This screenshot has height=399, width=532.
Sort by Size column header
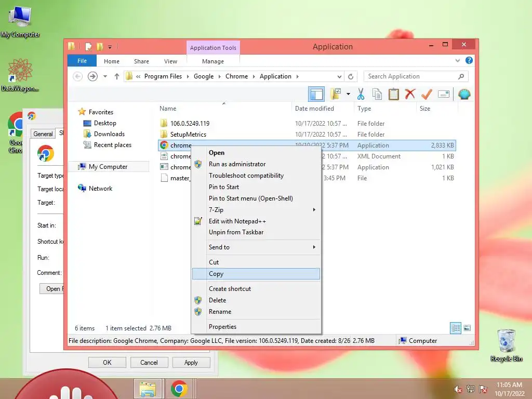coord(425,109)
